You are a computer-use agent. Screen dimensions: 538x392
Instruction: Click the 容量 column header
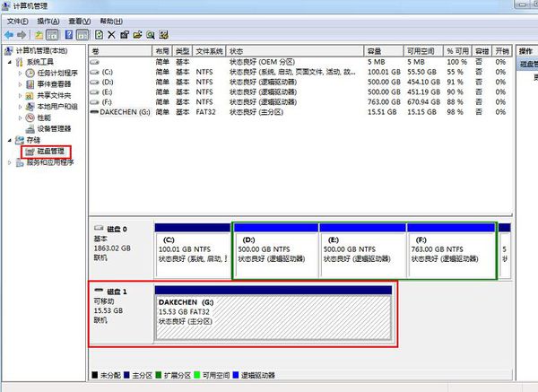(375, 51)
